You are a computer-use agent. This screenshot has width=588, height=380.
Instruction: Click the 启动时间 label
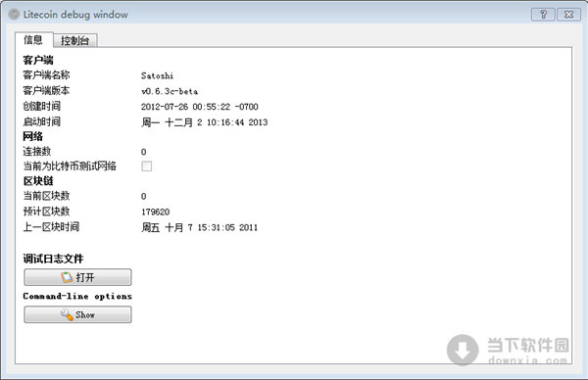[x=41, y=121]
